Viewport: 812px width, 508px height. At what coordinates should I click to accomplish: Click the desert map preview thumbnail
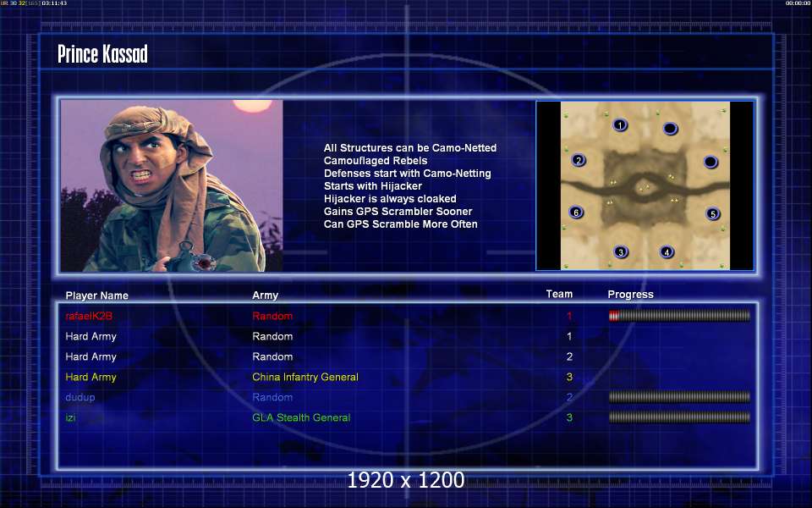click(645, 185)
